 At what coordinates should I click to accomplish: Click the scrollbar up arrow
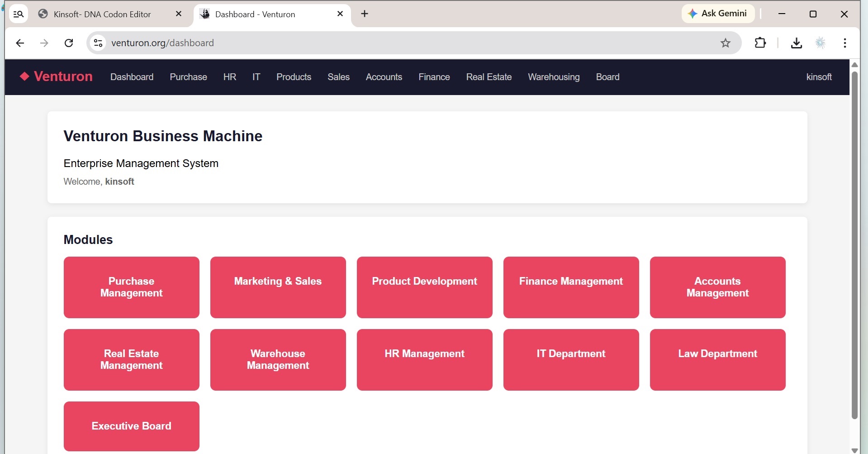tap(854, 65)
